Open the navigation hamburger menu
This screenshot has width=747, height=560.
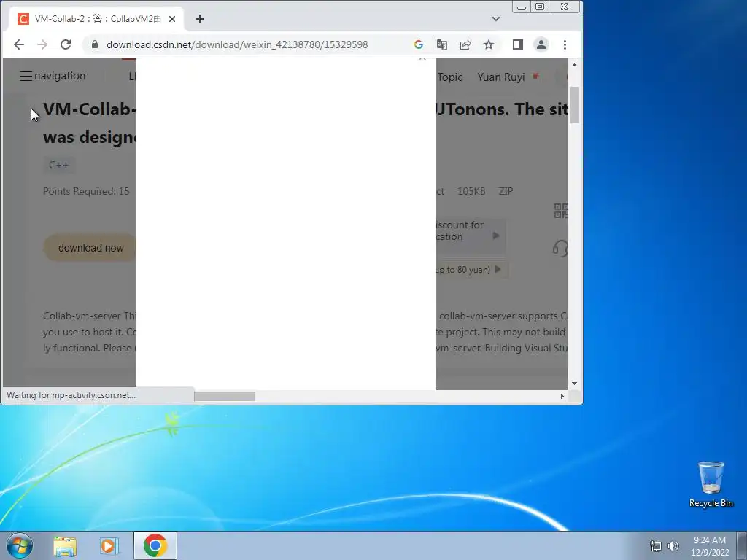pos(26,76)
